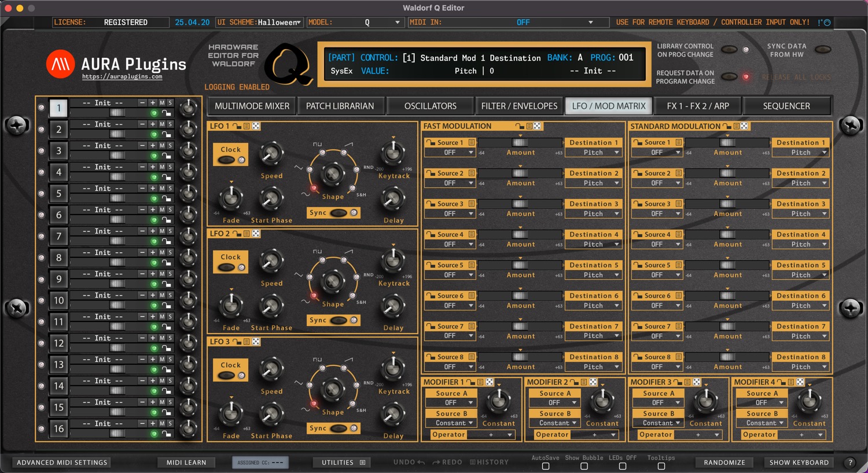Switch to the FX 1 - FX 2 / ARP tab
The image size is (868, 473).
point(698,106)
